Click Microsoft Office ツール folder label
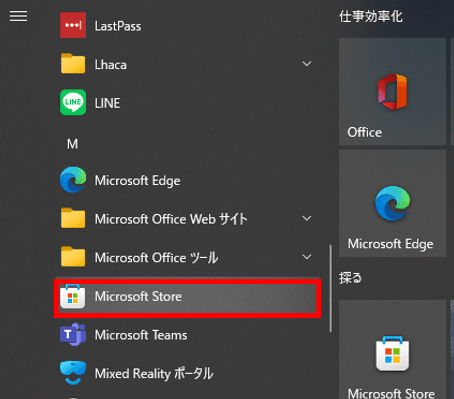The height and width of the screenshot is (399, 454). 156,258
